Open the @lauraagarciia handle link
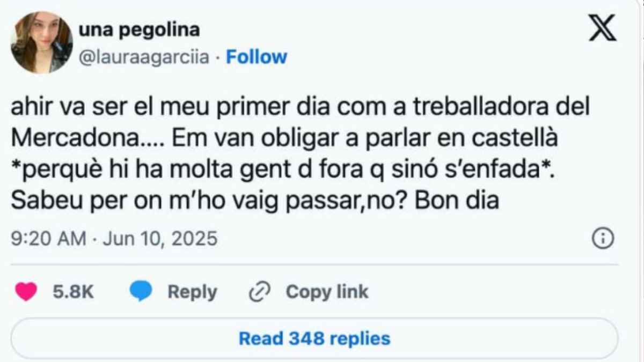Image resolution: width=644 pixels, height=362 pixels. coord(144,57)
